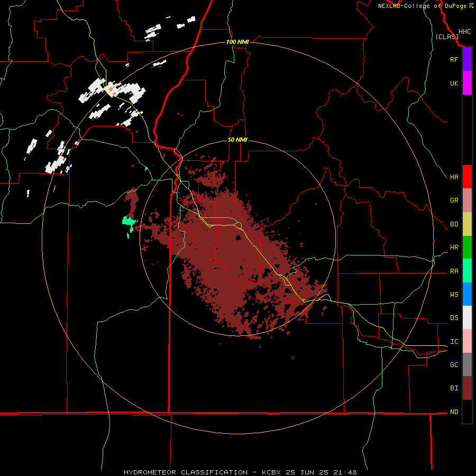Click the BI label in the legend
The image size is (476, 476).
(454, 388)
